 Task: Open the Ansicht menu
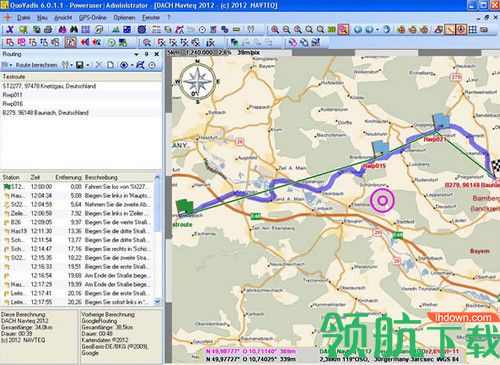point(63,18)
